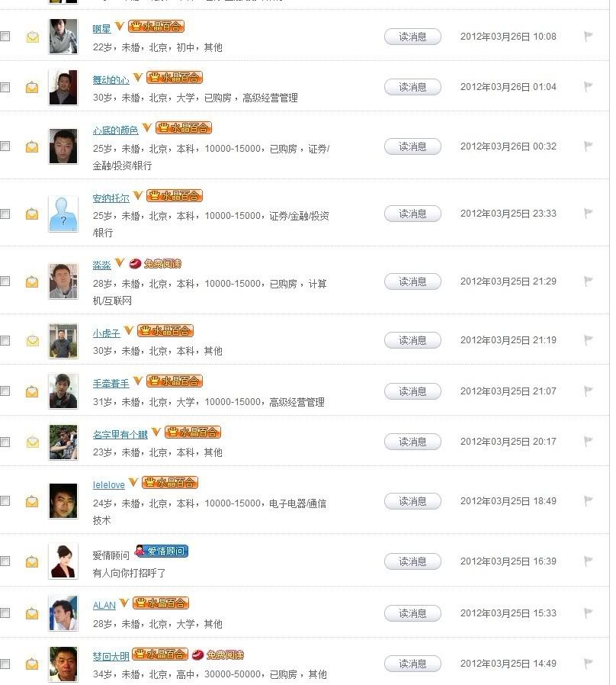Click envelope icon on the ALAN row
Viewport: 616px width, 685px height.
point(32,613)
